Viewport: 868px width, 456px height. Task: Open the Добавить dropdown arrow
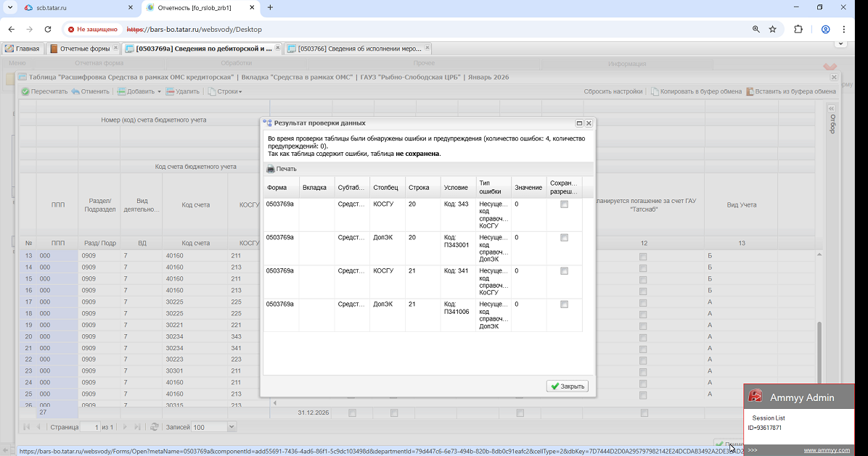click(x=160, y=92)
